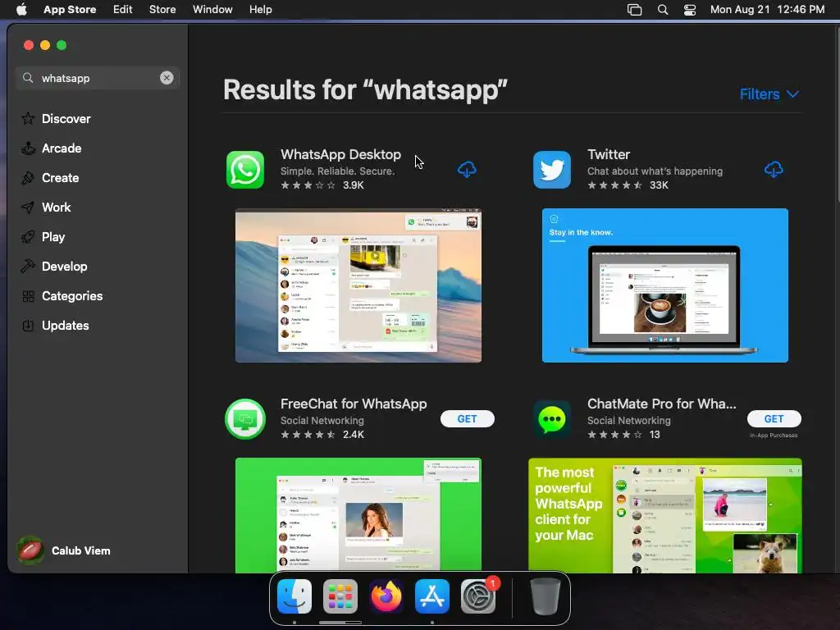View ChatMate Pro screenshot preview

pyautogui.click(x=664, y=515)
